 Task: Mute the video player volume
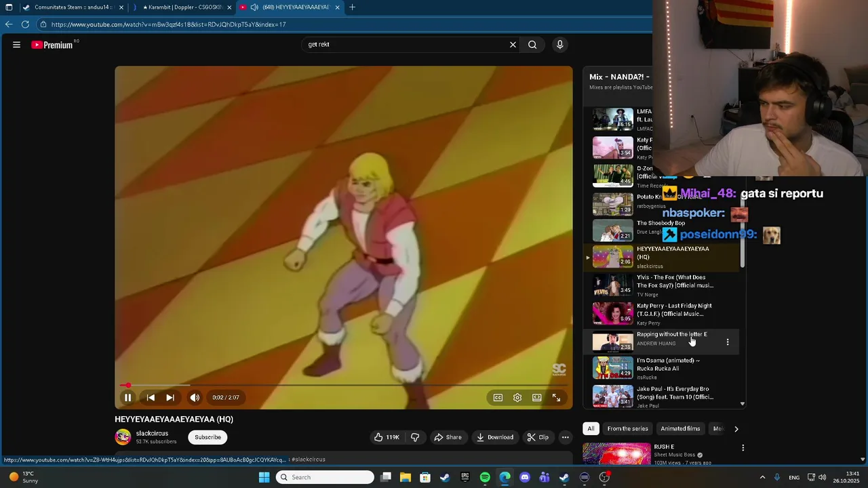click(x=195, y=398)
